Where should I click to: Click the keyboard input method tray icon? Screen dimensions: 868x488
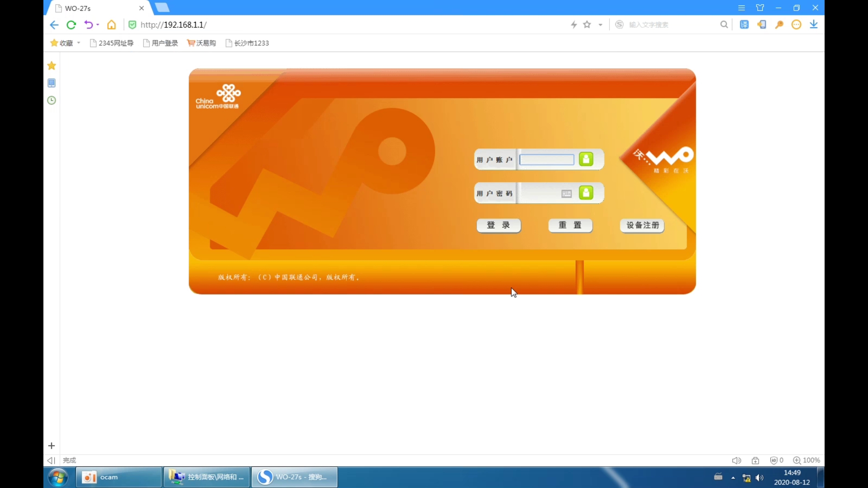coord(718,477)
